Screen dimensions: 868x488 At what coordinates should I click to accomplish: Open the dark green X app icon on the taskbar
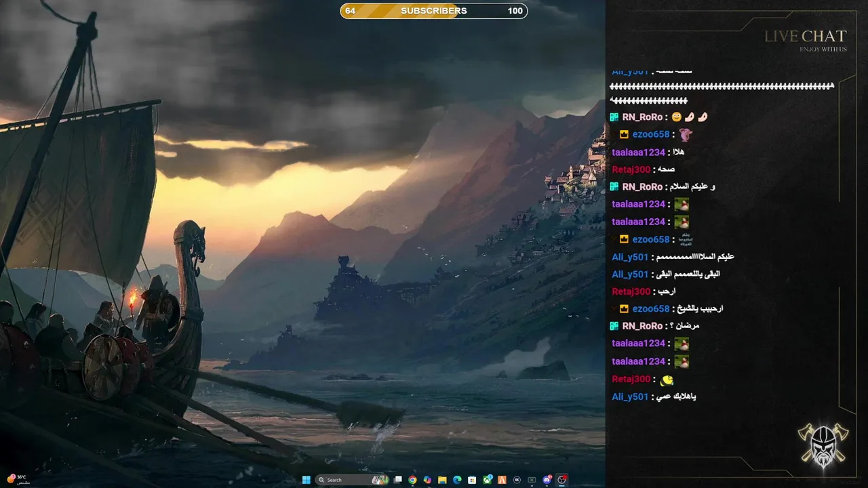click(532, 480)
